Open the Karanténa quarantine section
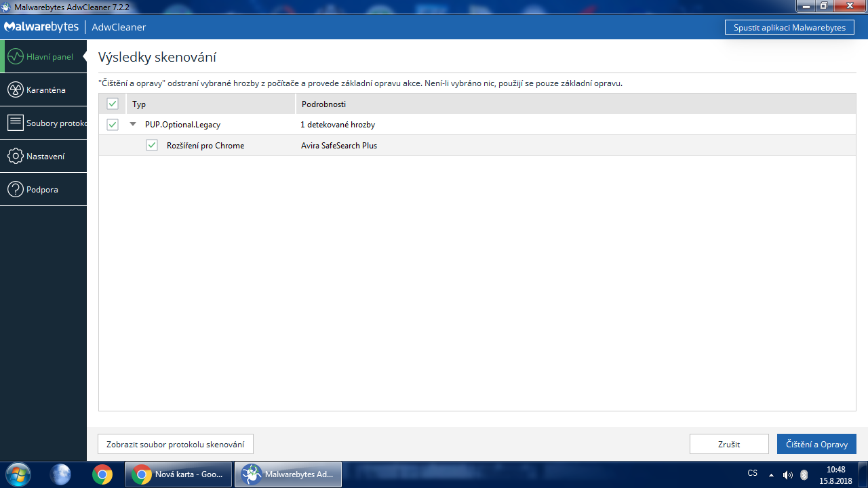 [x=43, y=90]
